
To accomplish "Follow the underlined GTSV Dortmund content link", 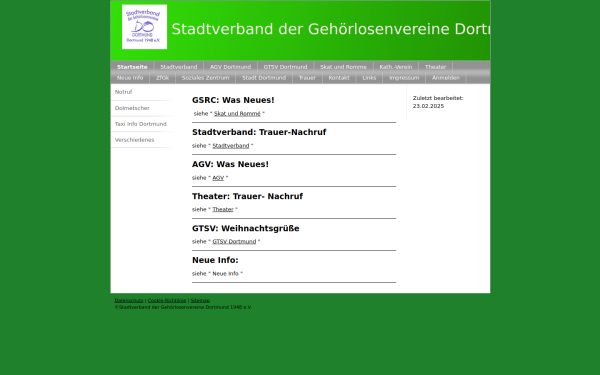I will [234, 241].
